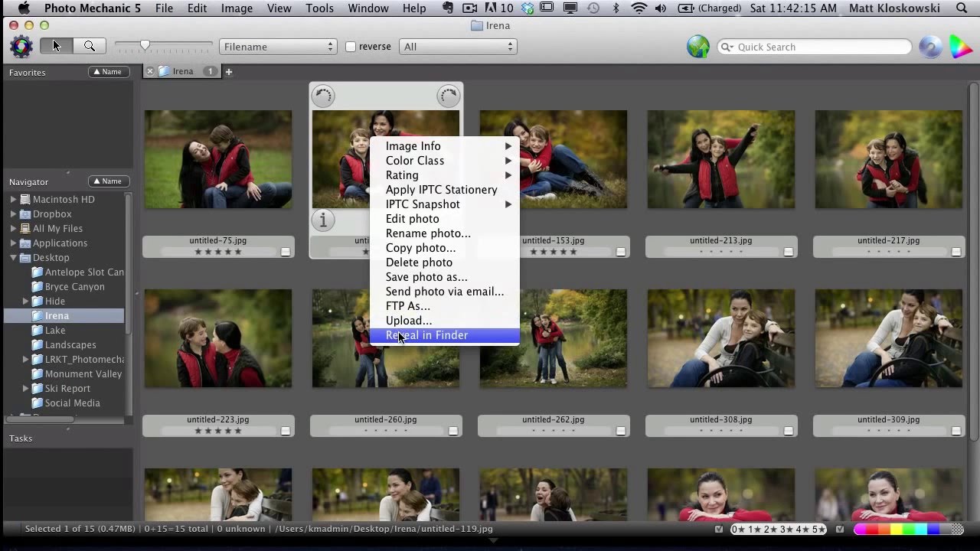
Task: Toggle the color class filter checkbox
Action: tap(840, 529)
